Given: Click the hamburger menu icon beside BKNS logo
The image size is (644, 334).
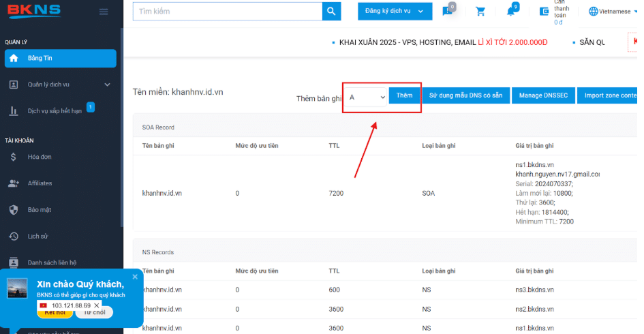Looking at the screenshot, I should click(x=104, y=12).
